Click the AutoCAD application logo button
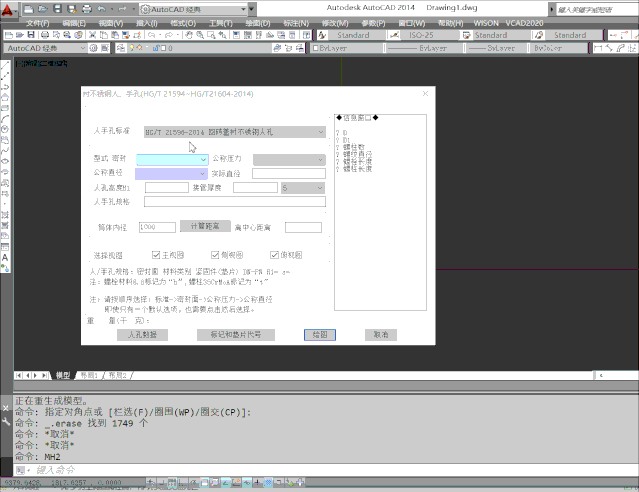The height and width of the screenshot is (492, 639). (9, 8)
